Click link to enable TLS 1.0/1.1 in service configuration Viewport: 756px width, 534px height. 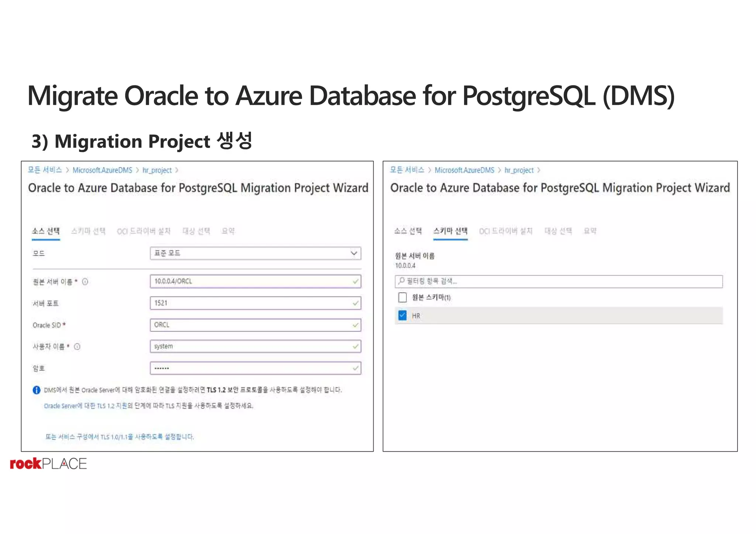[x=120, y=437]
